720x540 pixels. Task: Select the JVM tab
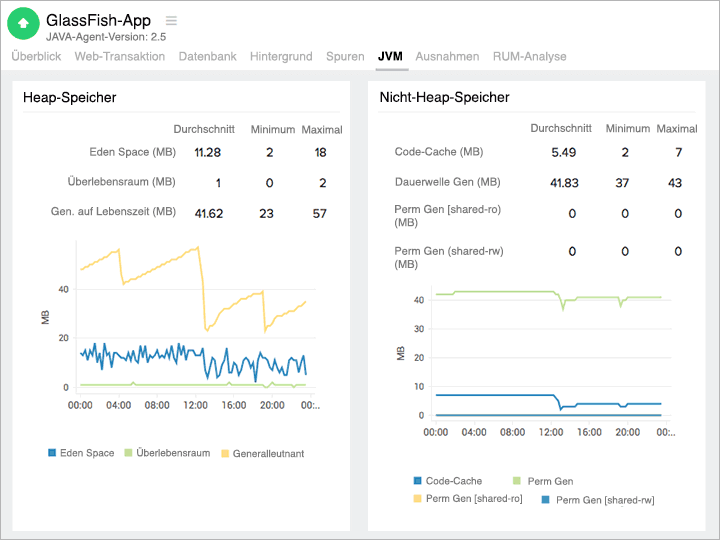(x=390, y=57)
